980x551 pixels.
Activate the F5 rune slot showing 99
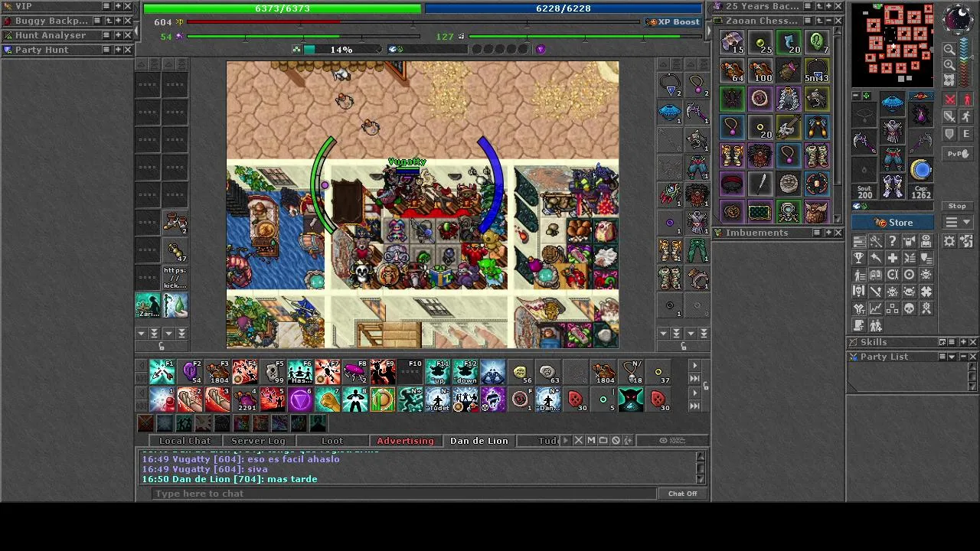(x=273, y=372)
